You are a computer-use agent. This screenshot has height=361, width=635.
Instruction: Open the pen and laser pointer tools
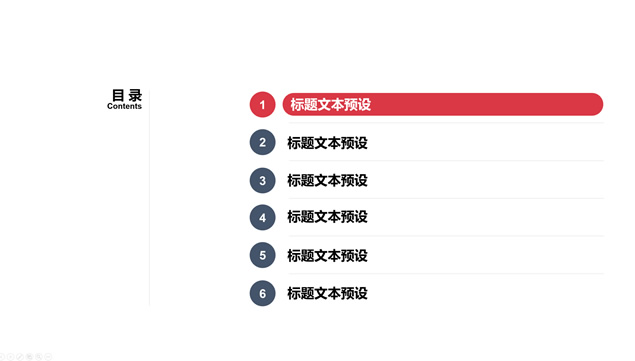(20, 357)
